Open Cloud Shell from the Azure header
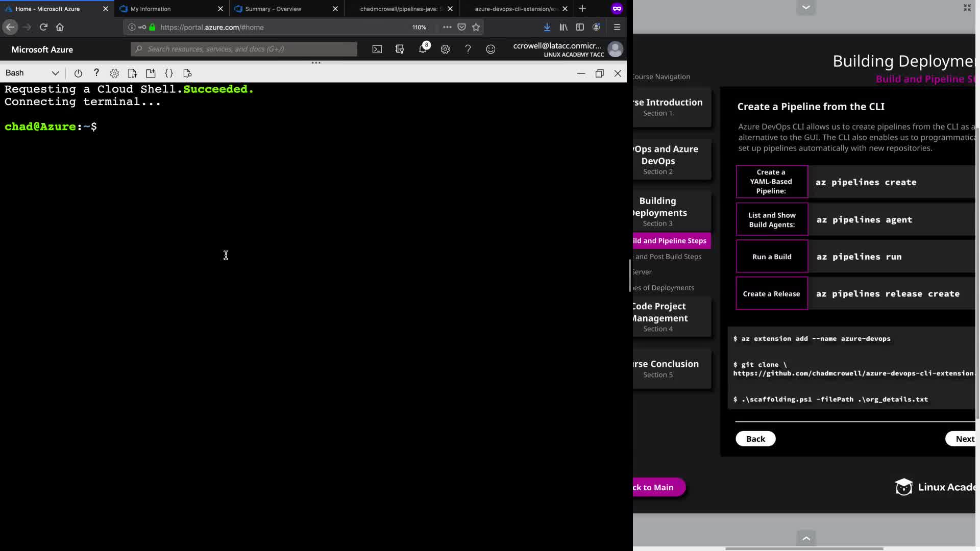980x551 pixels. pyautogui.click(x=377, y=49)
